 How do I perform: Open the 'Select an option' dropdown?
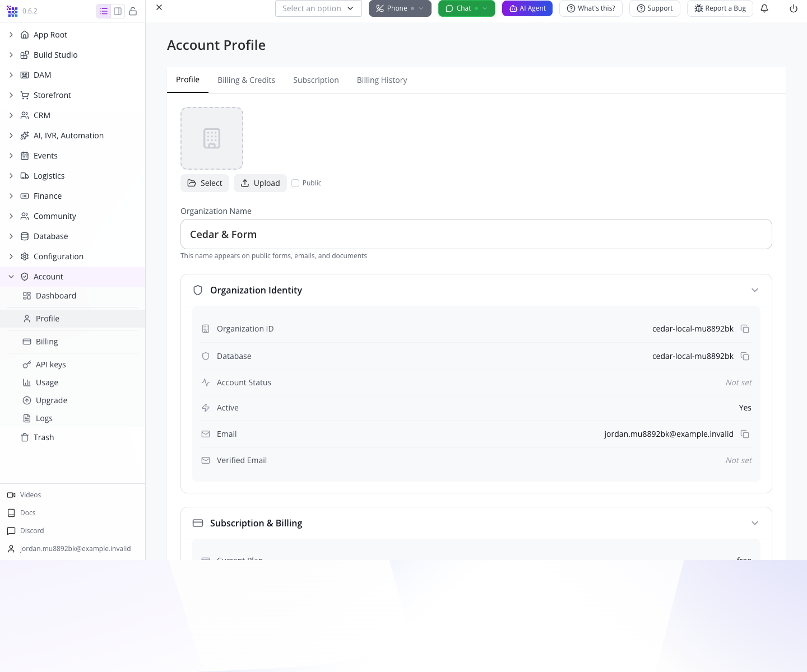tap(318, 8)
